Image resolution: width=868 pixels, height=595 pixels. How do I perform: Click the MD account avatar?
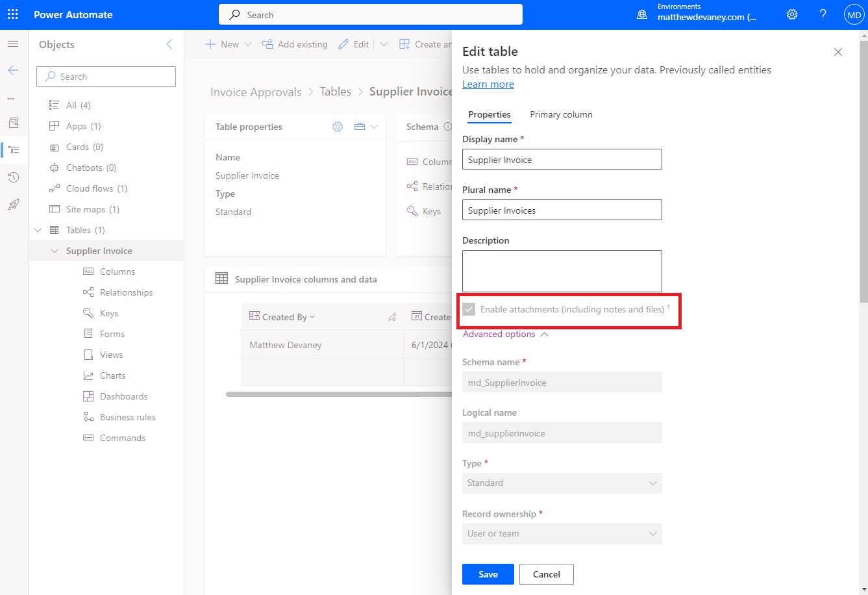pos(854,14)
